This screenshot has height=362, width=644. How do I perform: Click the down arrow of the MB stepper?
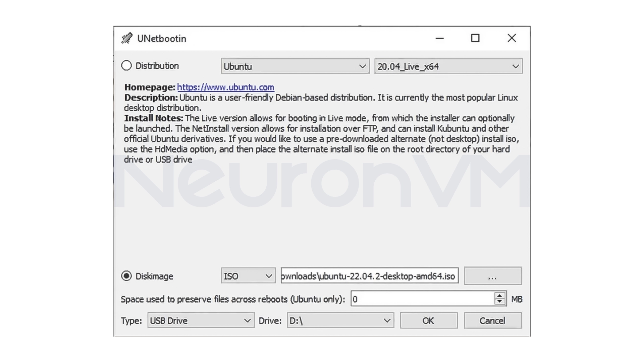tap(500, 302)
